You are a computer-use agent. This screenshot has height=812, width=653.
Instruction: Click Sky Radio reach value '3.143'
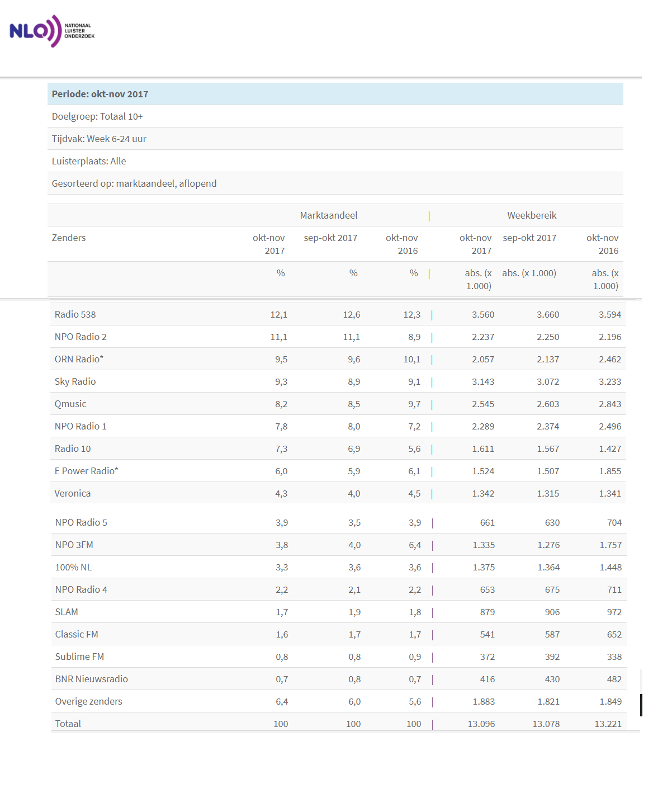tap(483, 381)
